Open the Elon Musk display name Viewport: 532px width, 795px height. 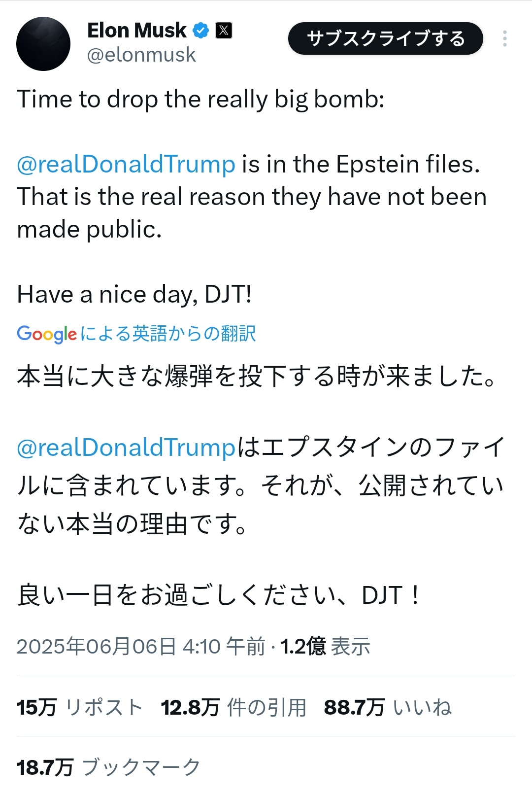pyautogui.click(x=136, y=31)
